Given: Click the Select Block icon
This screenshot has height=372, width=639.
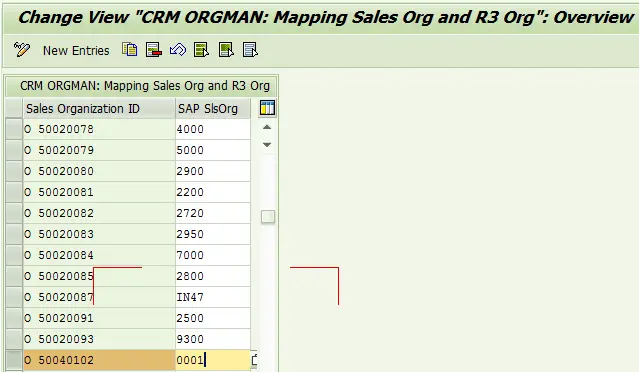Looking at the screenshot, I should click(x=226, y=50).
